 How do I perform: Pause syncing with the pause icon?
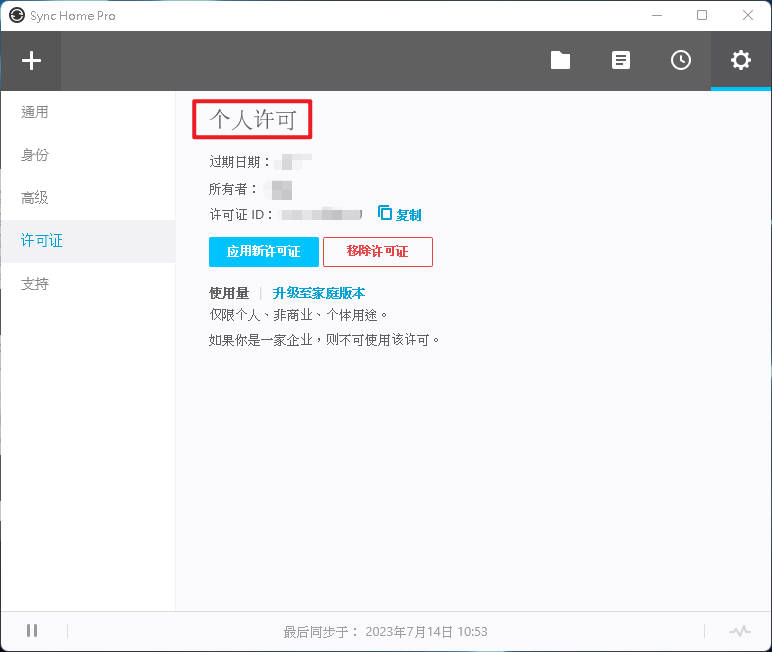click(x=32, y=630)
